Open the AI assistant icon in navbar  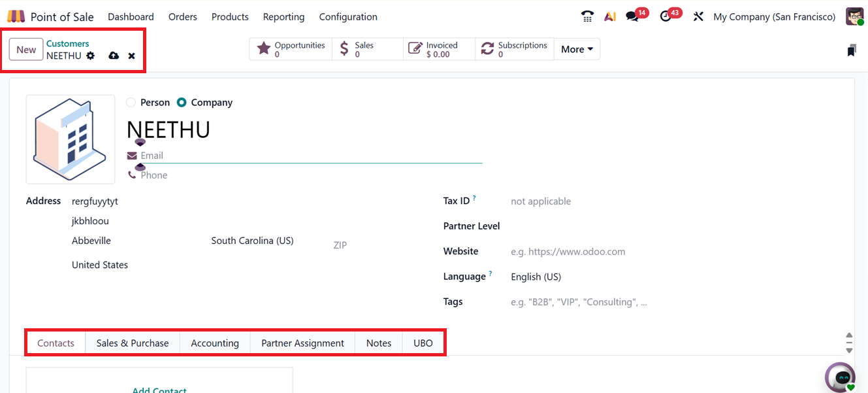610,16
